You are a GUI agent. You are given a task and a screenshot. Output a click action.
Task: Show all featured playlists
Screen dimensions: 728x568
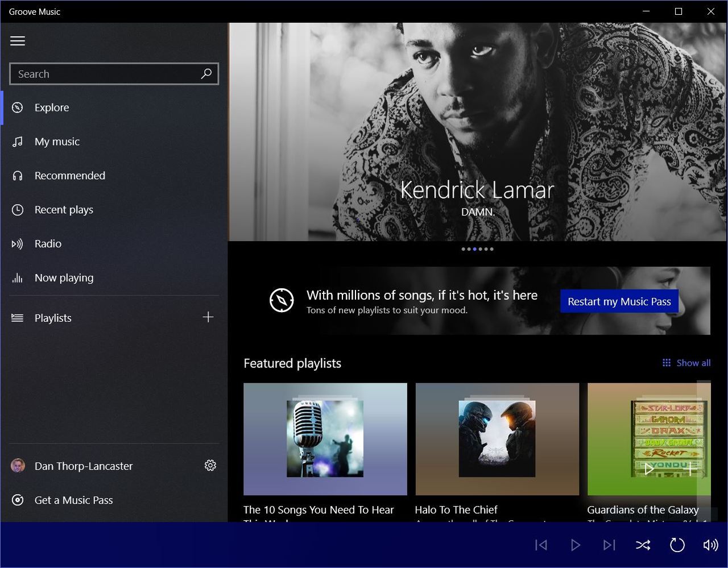693,363
